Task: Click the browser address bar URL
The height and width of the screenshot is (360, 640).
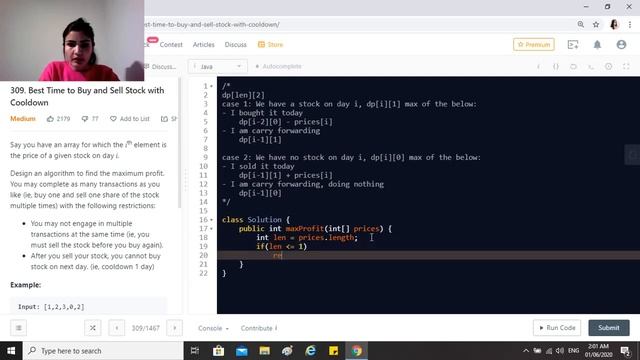Action: [211, 24]
